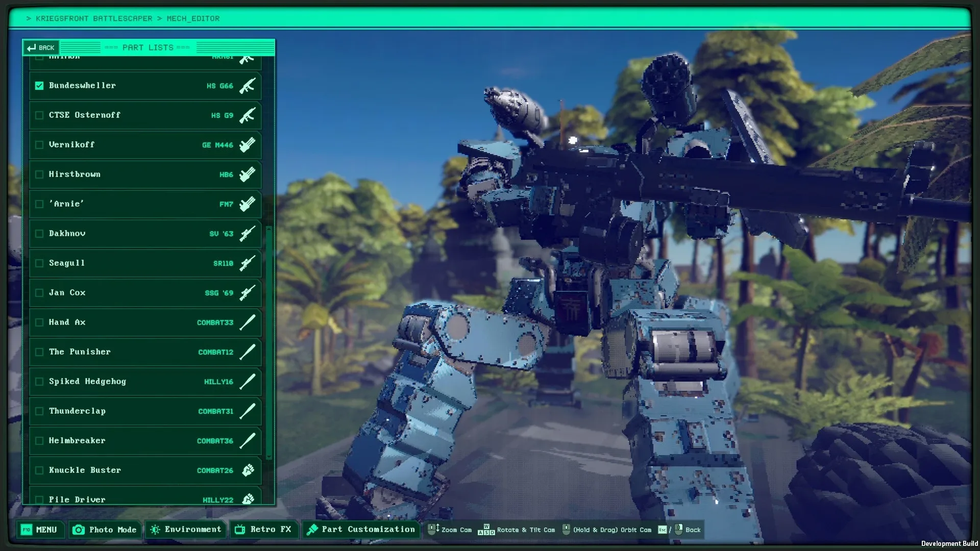The image size is (980, 551).
Task: Enable the Seagull SR110 checkbox
Action: (39, 263)
